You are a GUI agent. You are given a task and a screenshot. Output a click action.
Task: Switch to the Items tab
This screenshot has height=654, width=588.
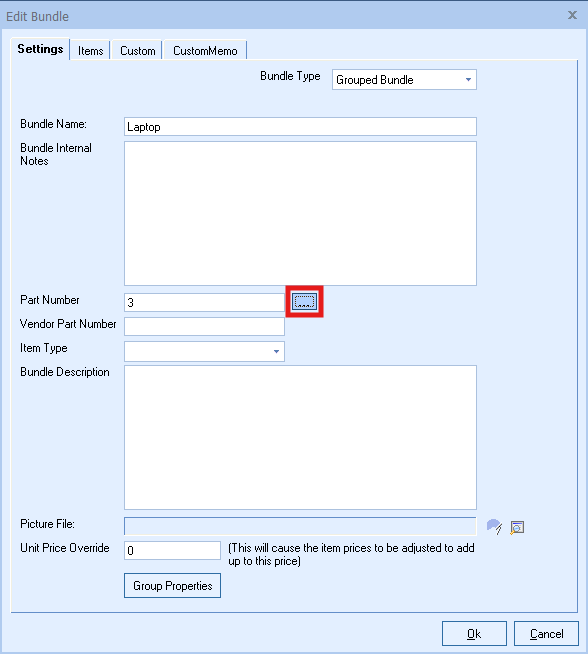tap(90, 51)
